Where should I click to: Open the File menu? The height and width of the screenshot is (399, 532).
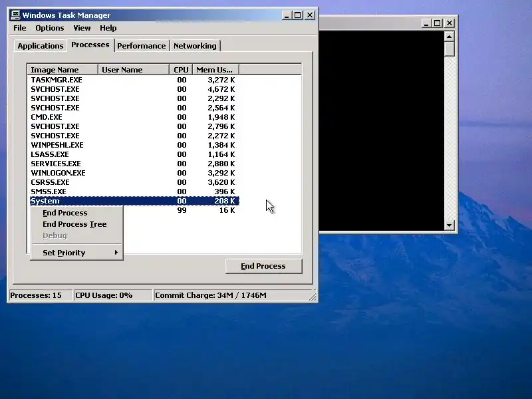[20, 28]
